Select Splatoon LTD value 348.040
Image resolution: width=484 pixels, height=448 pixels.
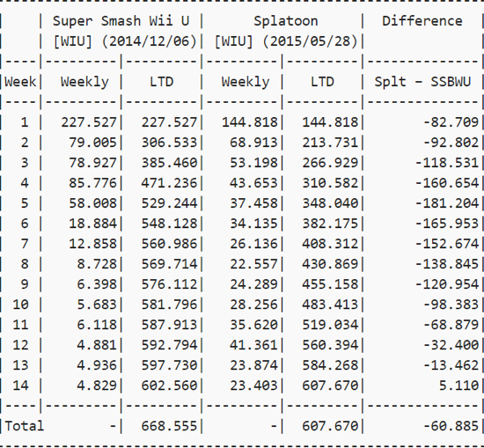tap(330, 203)
